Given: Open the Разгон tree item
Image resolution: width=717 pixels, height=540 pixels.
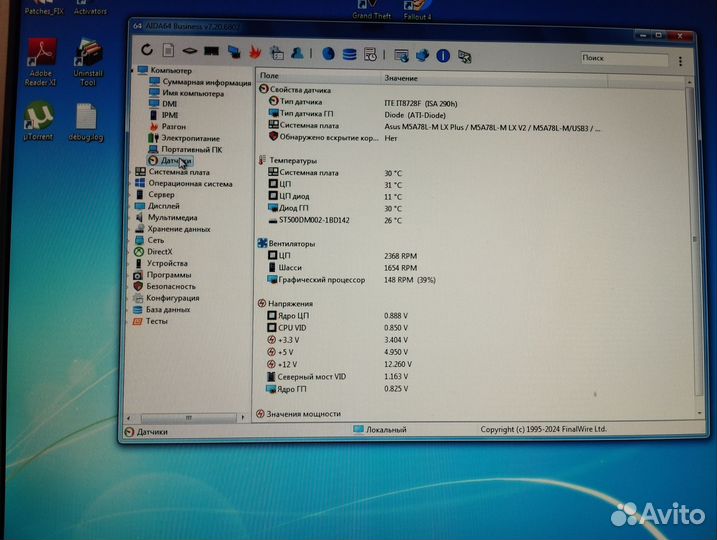Looking at the screenshot, I should click(173, 127).
